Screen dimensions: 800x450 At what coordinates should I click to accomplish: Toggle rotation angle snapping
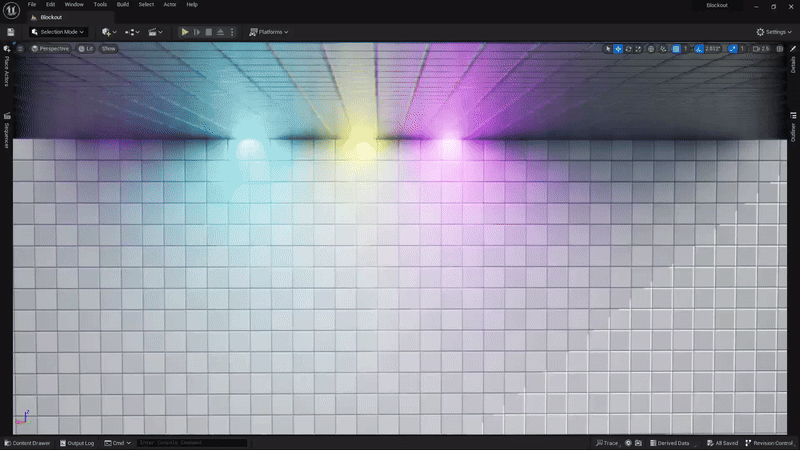[698, 48]
